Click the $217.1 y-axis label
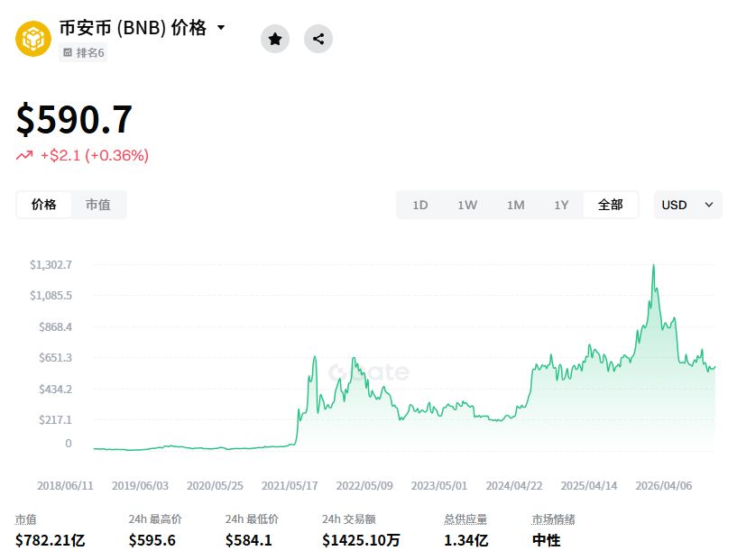Screen dimensions: 737x560 click(55, 420)
